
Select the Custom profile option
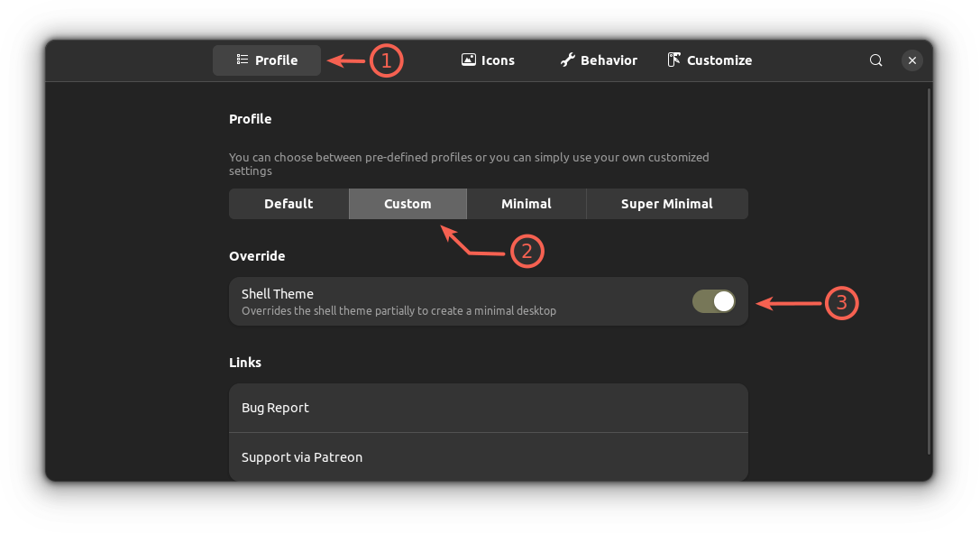click(x=408, y=204)
